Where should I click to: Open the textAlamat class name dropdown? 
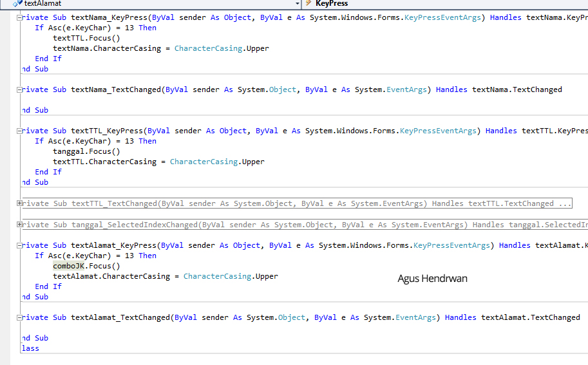pyautogui.click(x=297, y=4)
